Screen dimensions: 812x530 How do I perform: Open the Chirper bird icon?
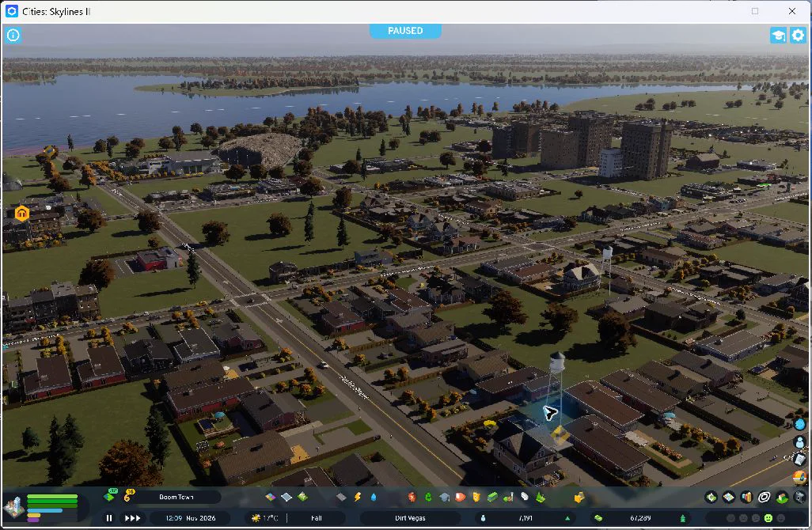(800, 425)
